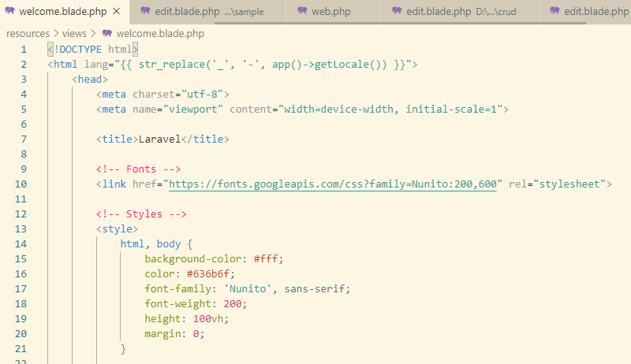Click file icon of edit.blade.php crud tab

pos(398,12)
